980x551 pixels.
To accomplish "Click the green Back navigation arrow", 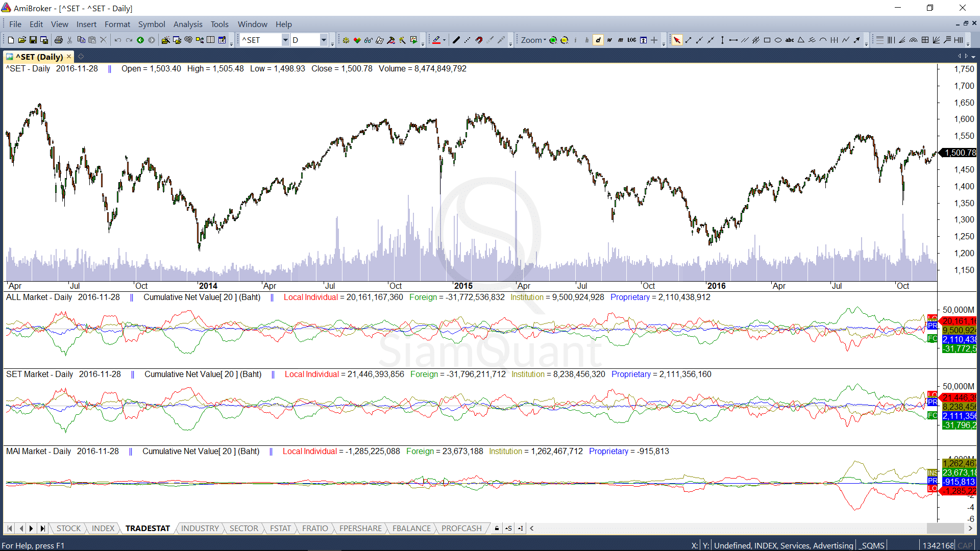I will click(140, 40).
